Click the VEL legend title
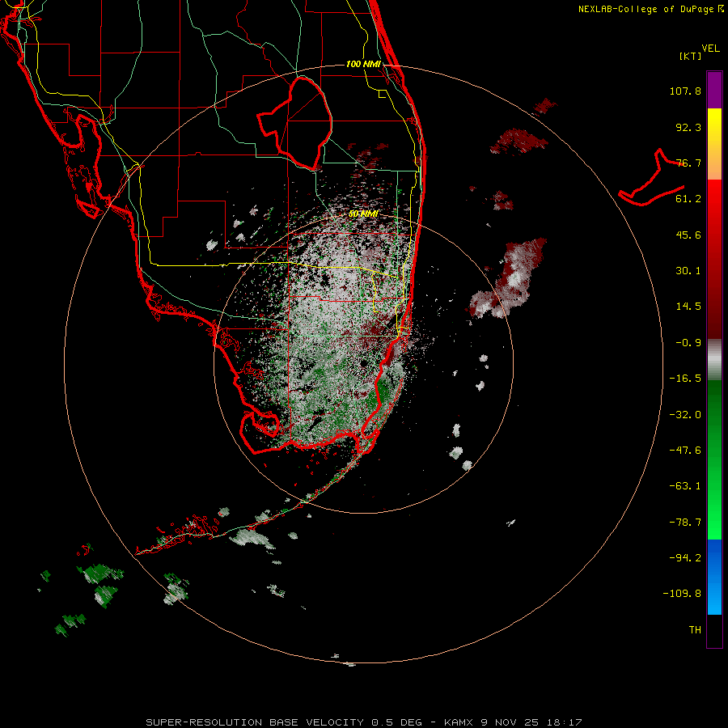Viewport: 728px width, 728px height. (x=711, y=49)
